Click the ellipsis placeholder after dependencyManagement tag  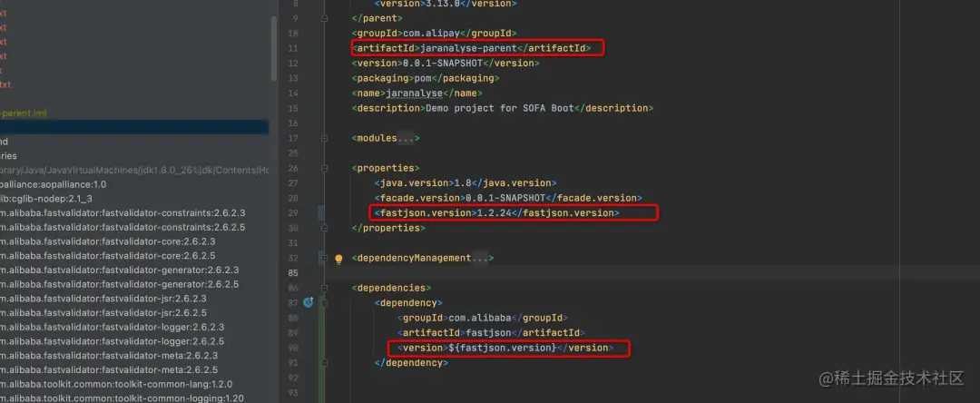479,258
